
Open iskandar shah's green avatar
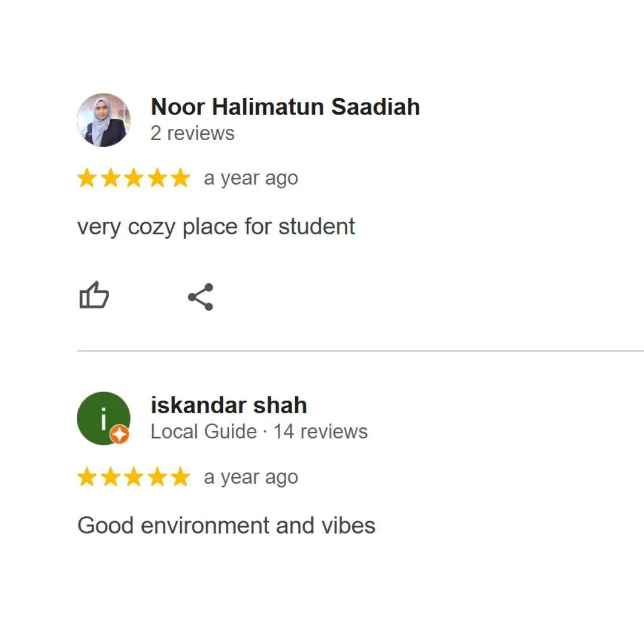[104, 418]
